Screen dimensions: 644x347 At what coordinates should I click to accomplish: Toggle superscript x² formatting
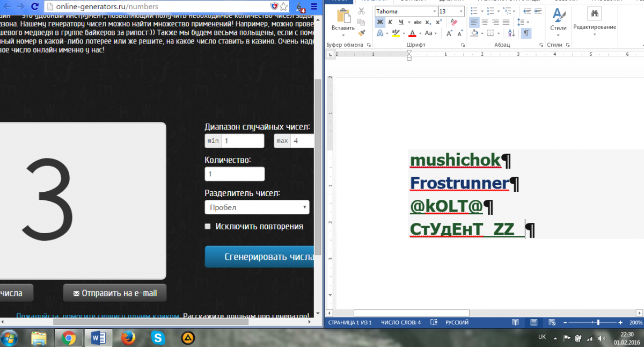(x=438, y=22)
